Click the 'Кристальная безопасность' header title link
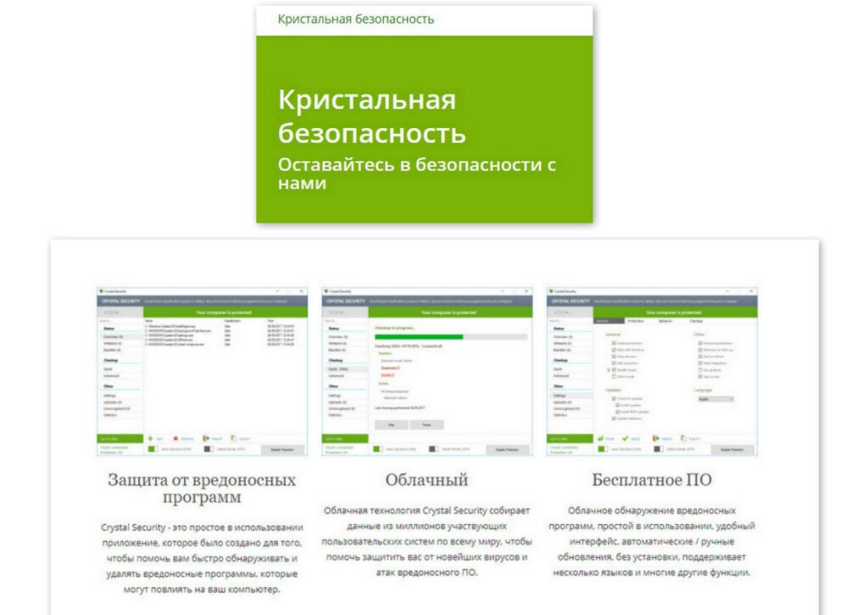This screenshot has height=615, width=868. click(x=356, y=19)
